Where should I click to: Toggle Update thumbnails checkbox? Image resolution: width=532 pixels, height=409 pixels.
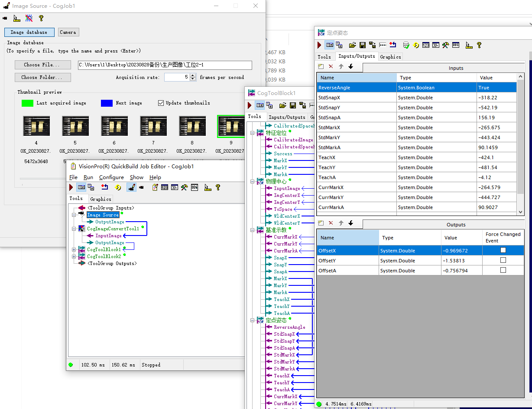pos(161,103)
